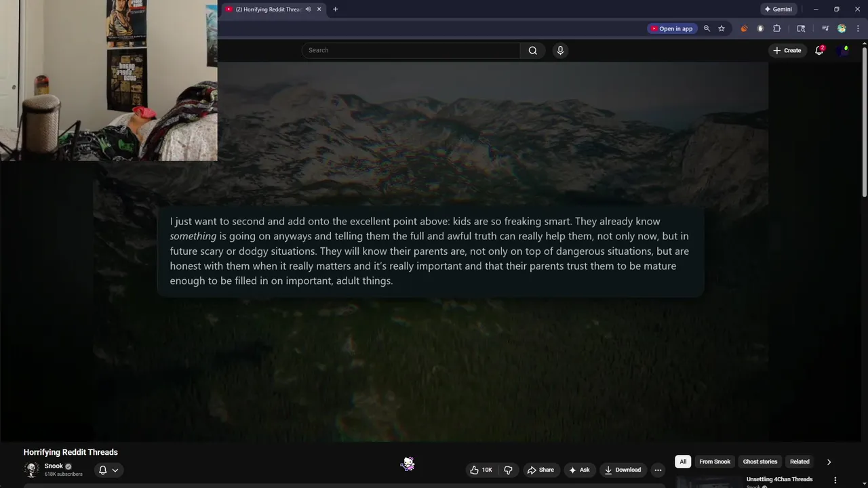Open the Extensions puzzle menu

pos(777,28)
